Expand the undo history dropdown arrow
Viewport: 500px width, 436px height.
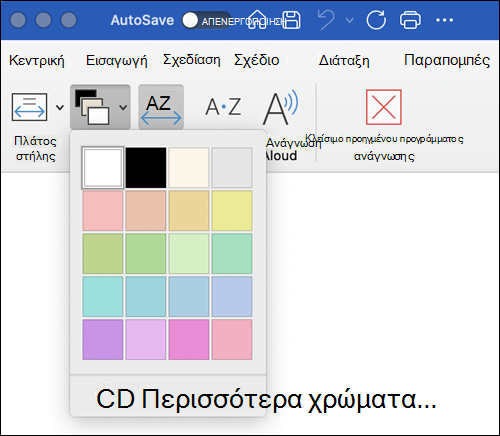[349, 20]
